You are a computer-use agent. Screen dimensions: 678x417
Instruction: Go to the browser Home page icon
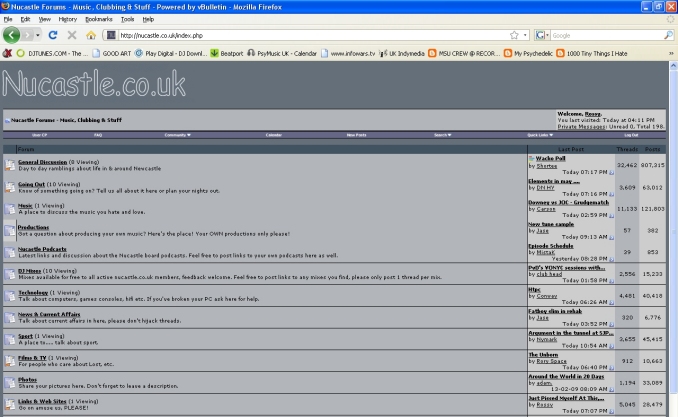(x=88, y=35)
